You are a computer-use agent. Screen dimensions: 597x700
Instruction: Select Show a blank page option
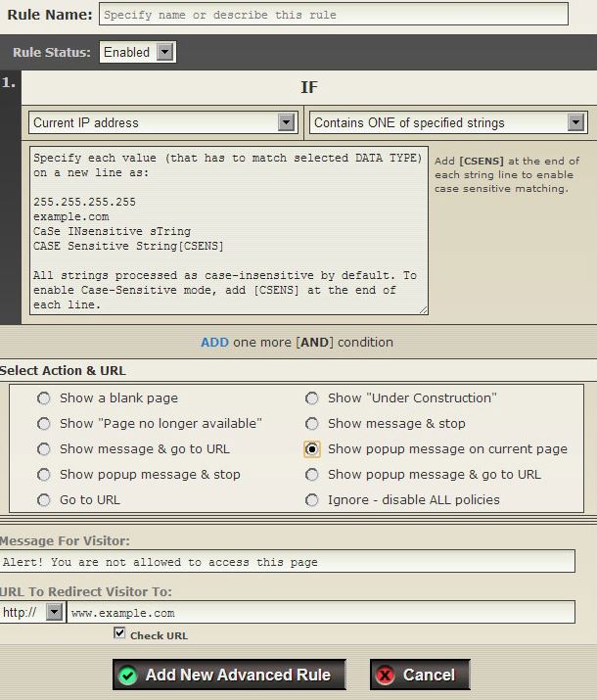point(44,397)
